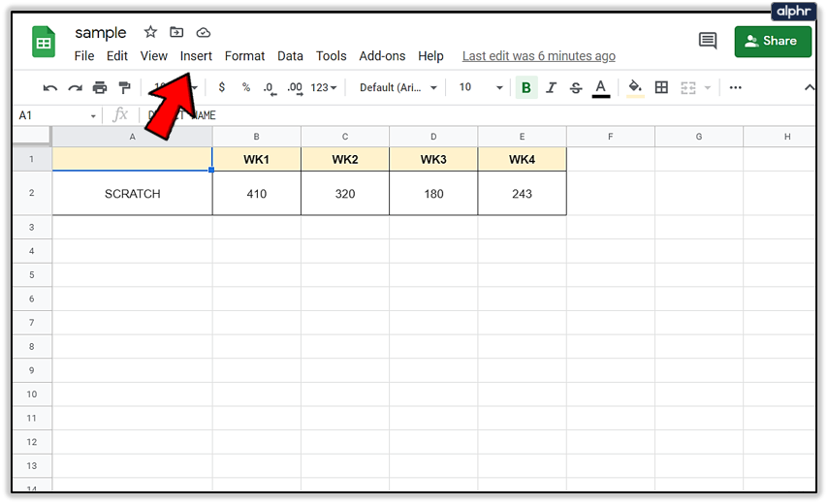Select the WK3 cell
The image size is (828, 504).
coord(433,159)
